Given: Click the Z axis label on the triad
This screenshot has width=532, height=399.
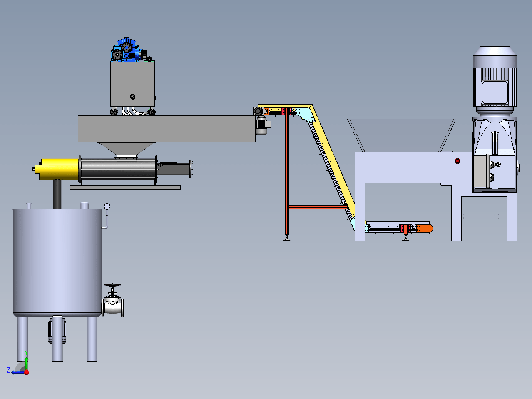Looking at the screenshot, I should pos(8,370).
